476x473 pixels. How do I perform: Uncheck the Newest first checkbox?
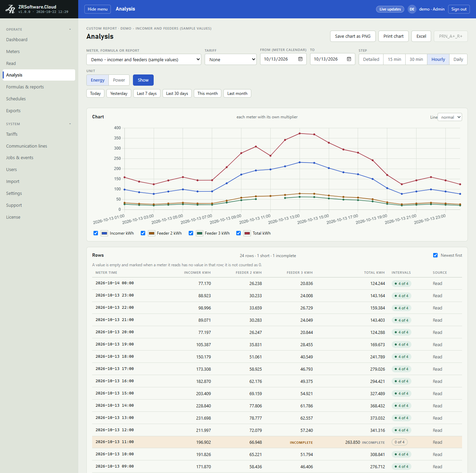coord(436,255)
